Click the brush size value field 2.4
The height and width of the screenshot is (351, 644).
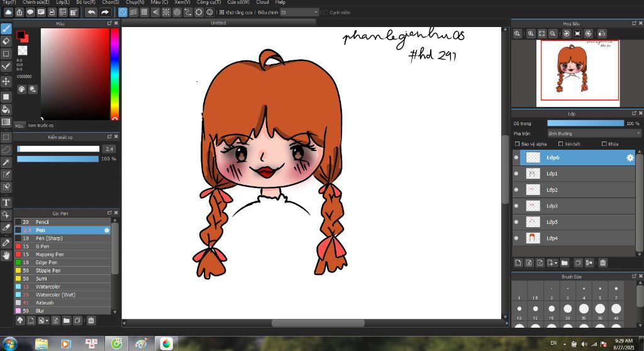(109, 149)
